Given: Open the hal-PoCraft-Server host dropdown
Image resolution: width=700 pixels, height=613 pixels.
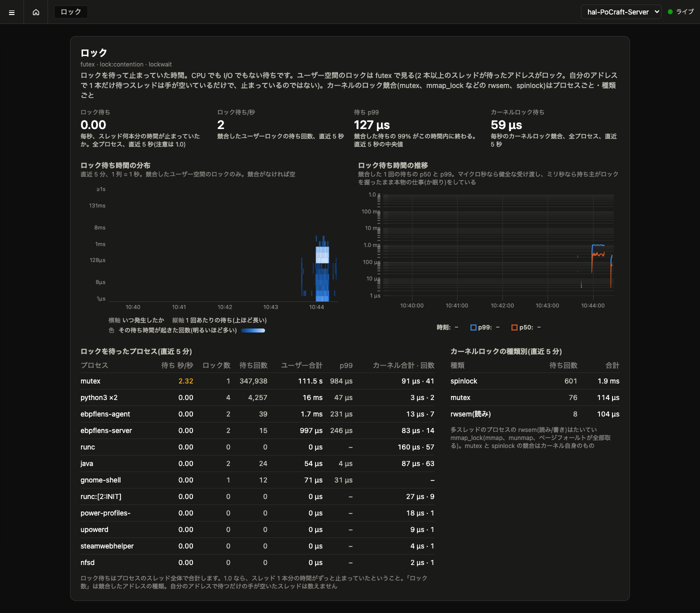Looking at the screenshot, I should [x=621, y=12].
